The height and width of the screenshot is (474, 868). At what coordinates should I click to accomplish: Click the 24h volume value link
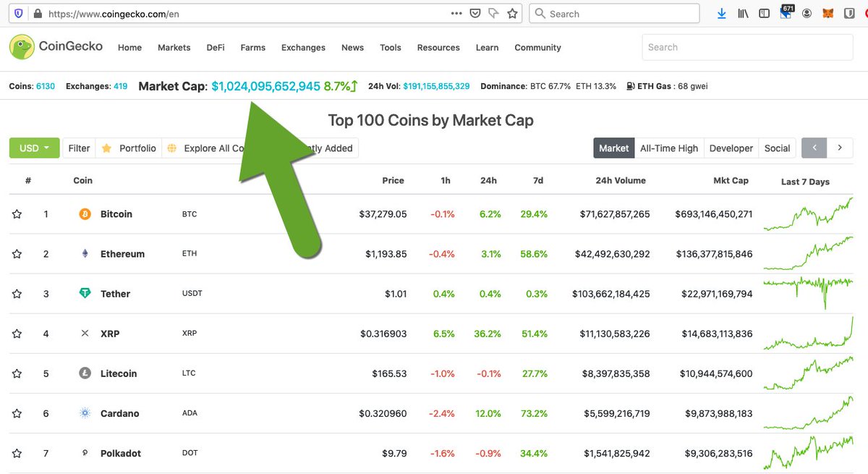point(436,86)
